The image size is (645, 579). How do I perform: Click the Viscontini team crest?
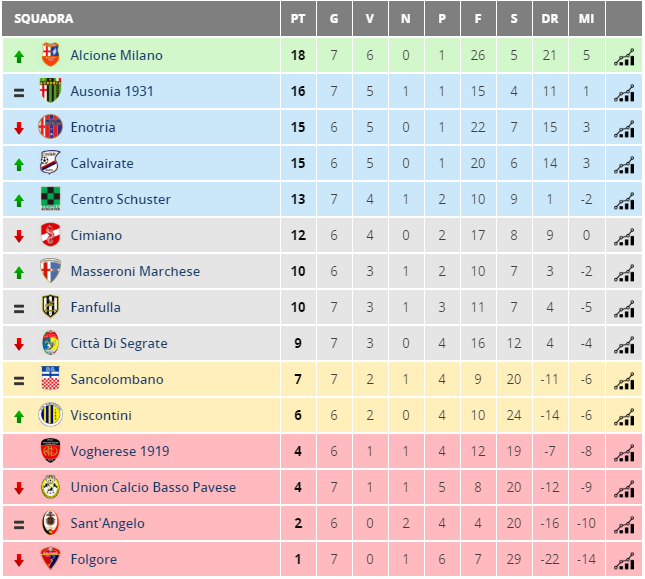[50, 415]
